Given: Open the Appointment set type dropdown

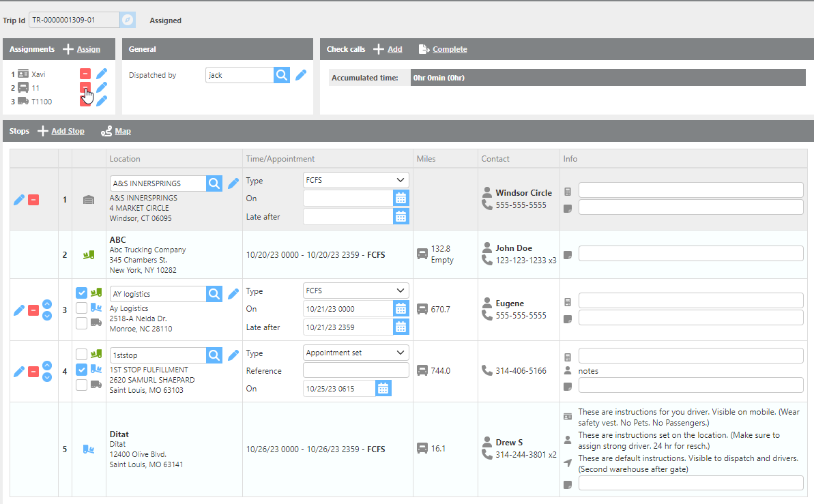Looking at the screenshot, I should click(355, 353).
